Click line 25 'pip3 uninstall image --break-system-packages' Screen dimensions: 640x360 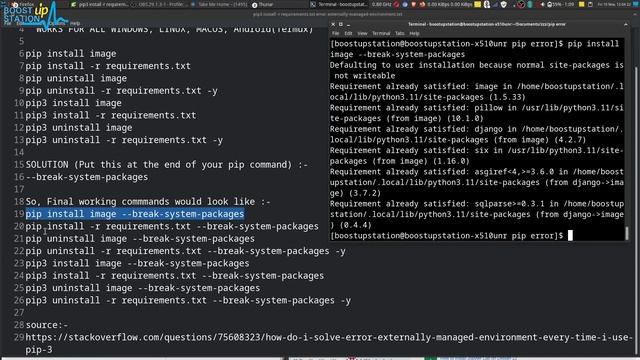coord(142,288)
